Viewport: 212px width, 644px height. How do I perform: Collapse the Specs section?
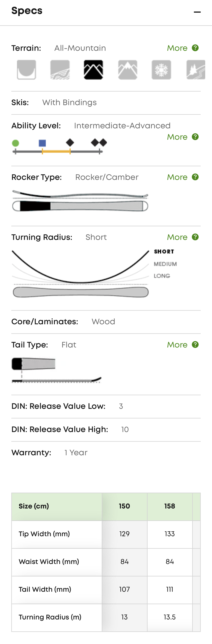click(x=197, y=12)
